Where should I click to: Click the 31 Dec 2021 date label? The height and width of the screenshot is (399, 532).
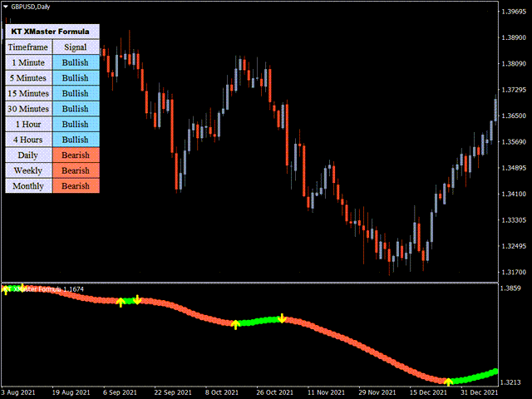[x=479, y=392]
